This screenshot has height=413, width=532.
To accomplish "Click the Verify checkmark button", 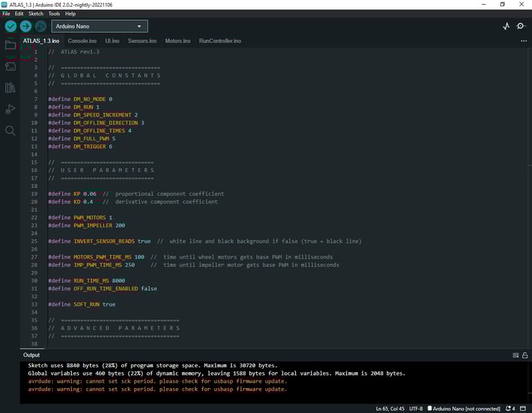I will click(x=10, y=26).
